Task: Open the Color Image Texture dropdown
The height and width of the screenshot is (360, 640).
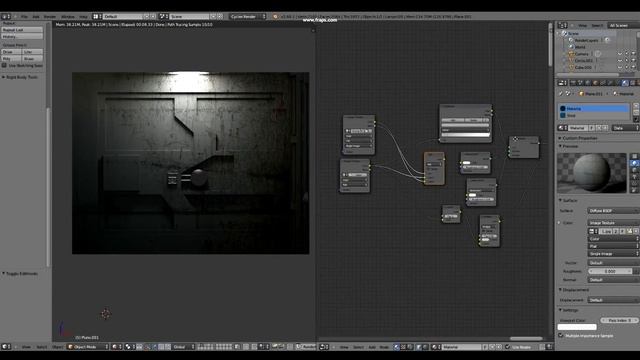Action: point(613,223)
